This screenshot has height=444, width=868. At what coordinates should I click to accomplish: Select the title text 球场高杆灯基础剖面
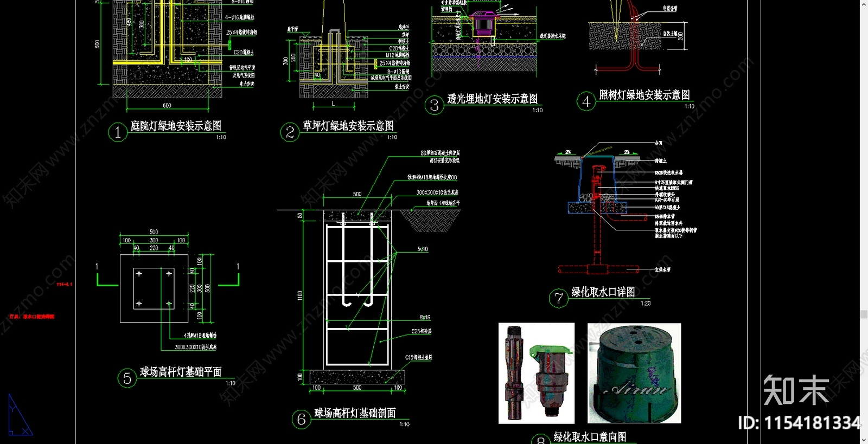tap(355, 413)
